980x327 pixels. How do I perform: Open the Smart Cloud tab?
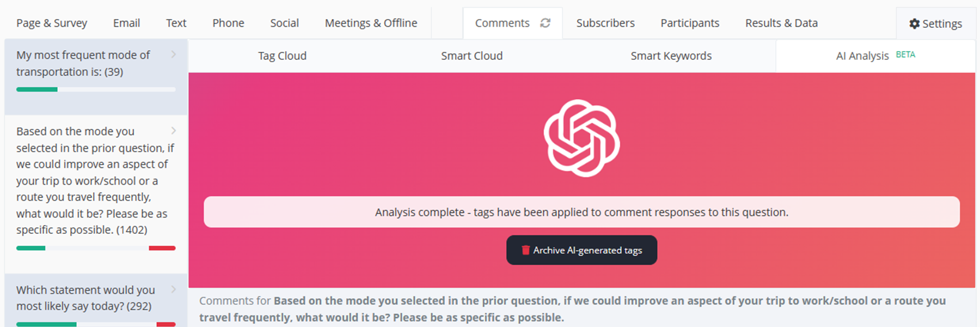click(471, 56)
